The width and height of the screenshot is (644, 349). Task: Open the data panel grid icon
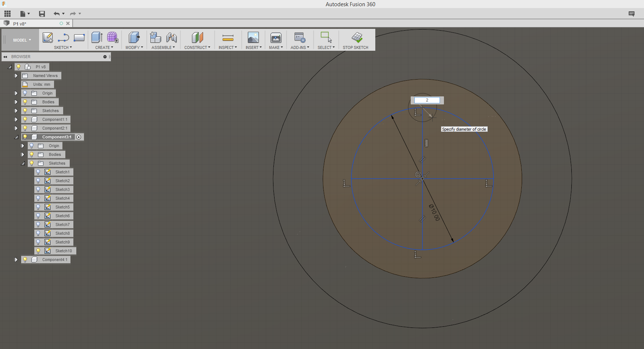tap(7, 14)
